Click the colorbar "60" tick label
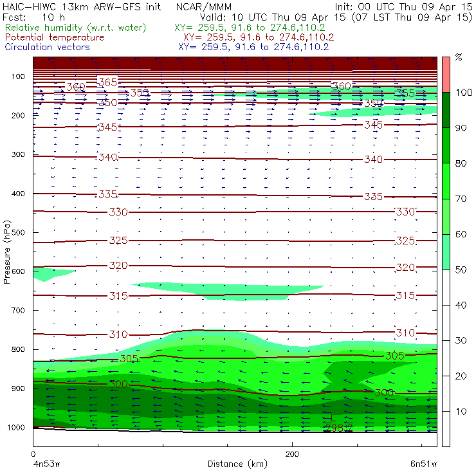This screenshot has height=476, width=476. point(461,234)
